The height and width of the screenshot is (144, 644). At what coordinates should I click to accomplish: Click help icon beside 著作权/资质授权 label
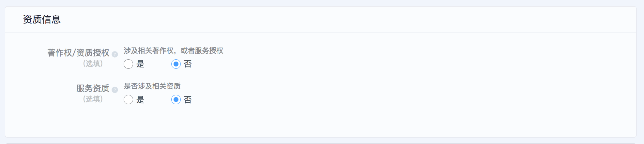click(x=115, y=54)
